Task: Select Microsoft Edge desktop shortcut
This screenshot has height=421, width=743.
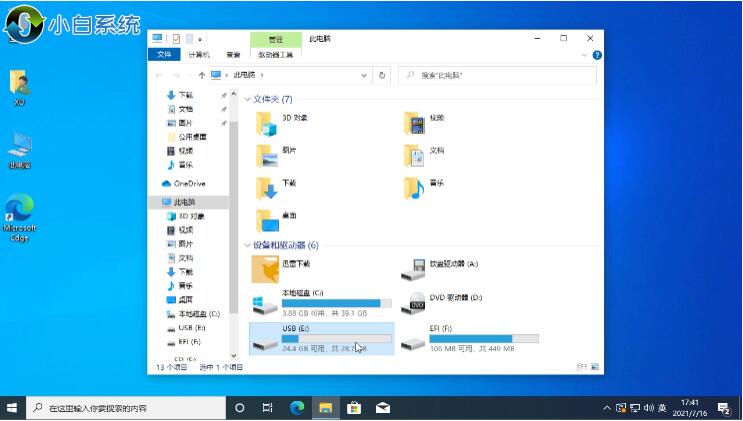Action: (19, 218)
